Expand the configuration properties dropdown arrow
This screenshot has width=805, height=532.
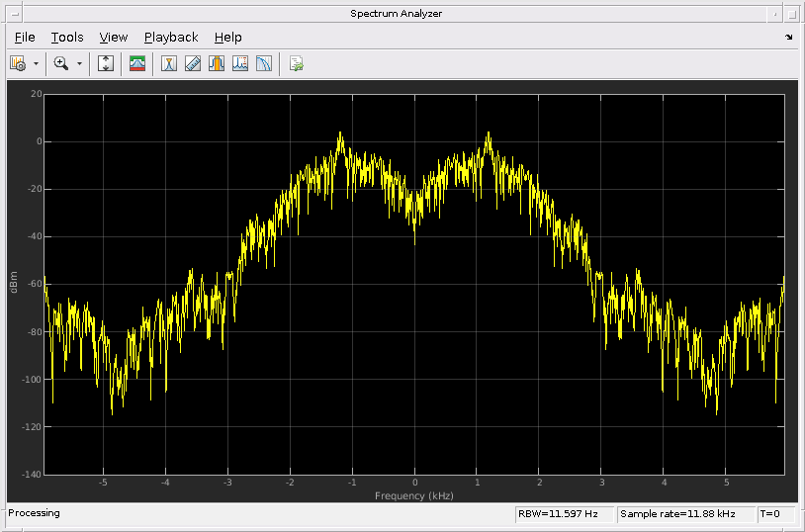coord(37,63)
